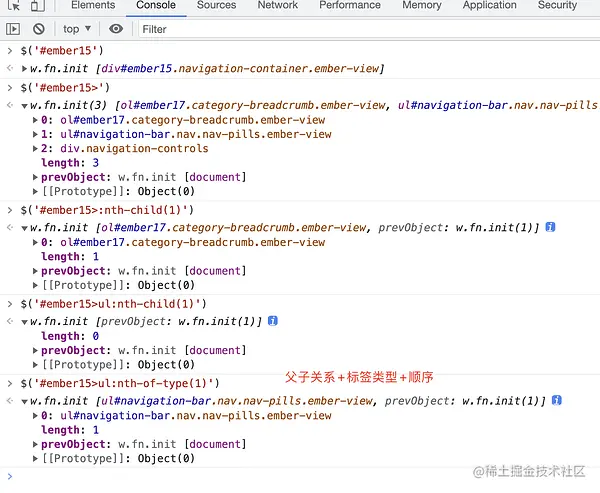The image size is (600, 493).
Task: Expand prevObject under the w.fn.init(3) result
Action: (35, 177)
